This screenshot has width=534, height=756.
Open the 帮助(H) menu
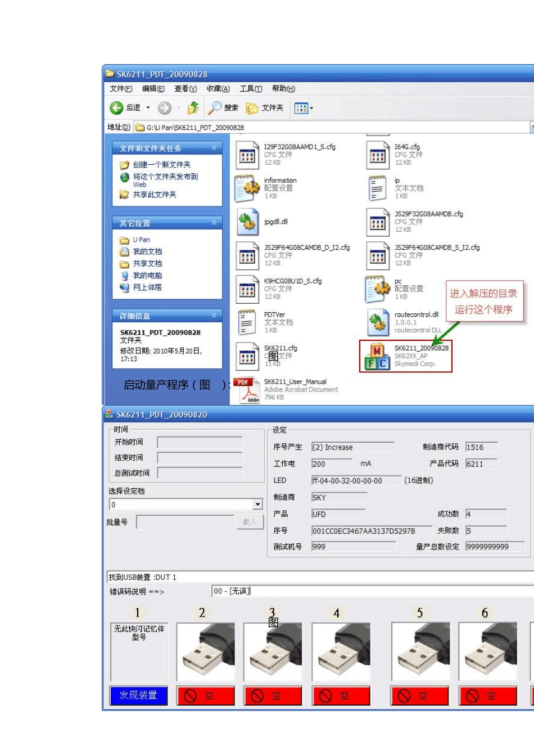pos(283,89)
